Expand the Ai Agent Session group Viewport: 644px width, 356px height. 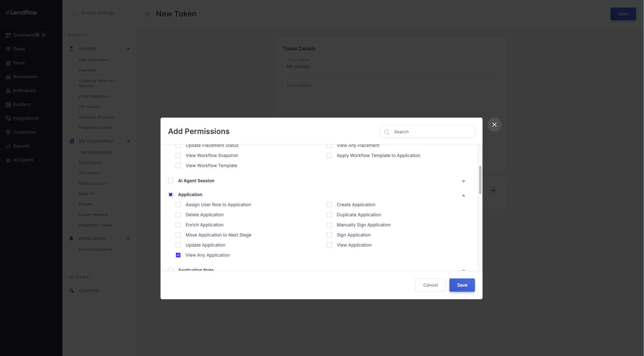[x=464, y=181]
